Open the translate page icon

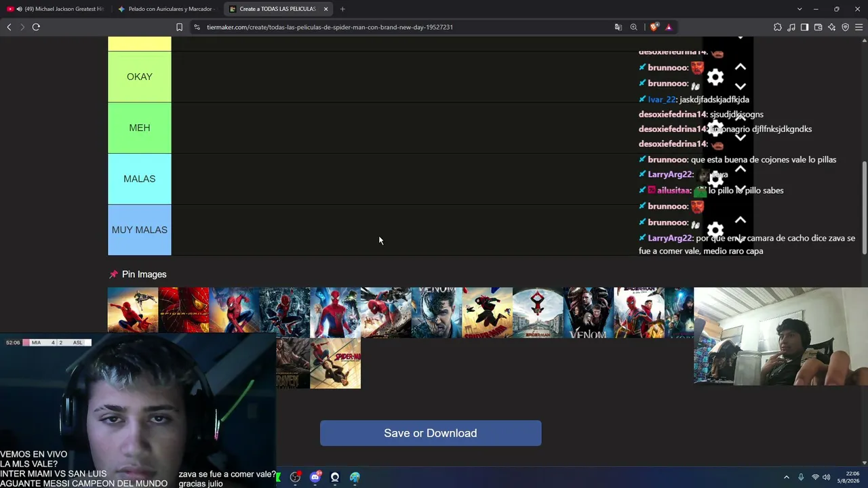point(618,27)
